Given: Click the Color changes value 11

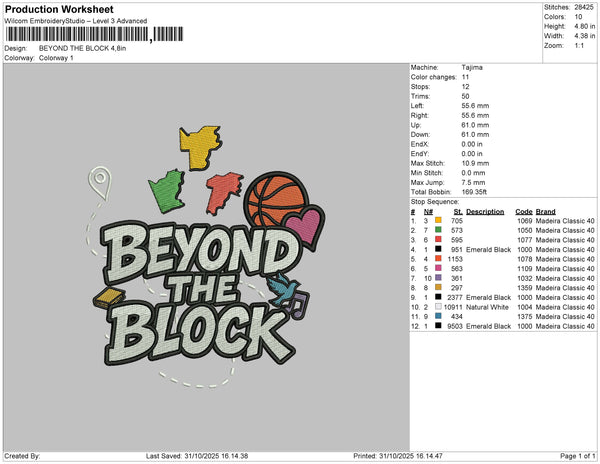Looking at the screenshot, I should 465,77.
